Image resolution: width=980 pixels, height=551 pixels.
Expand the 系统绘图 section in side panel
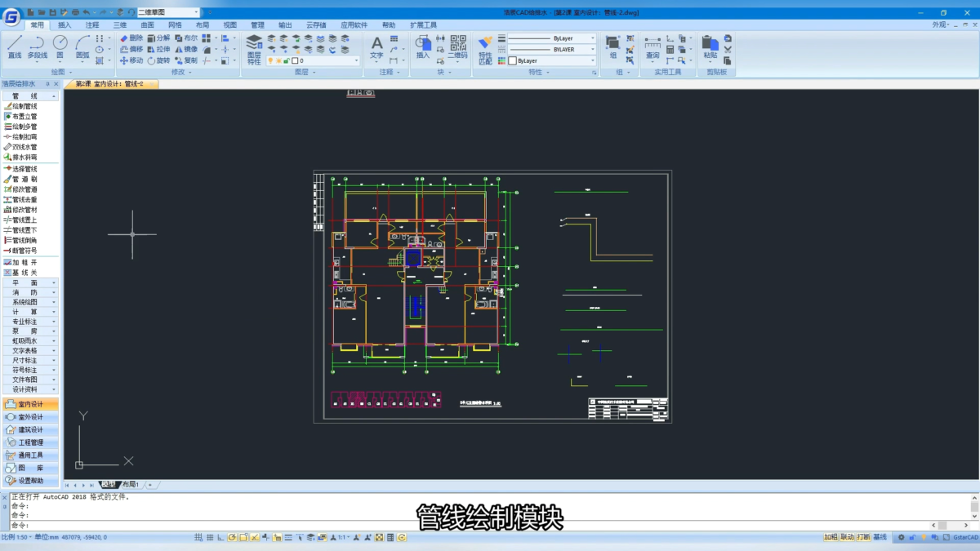pos(30,302)
